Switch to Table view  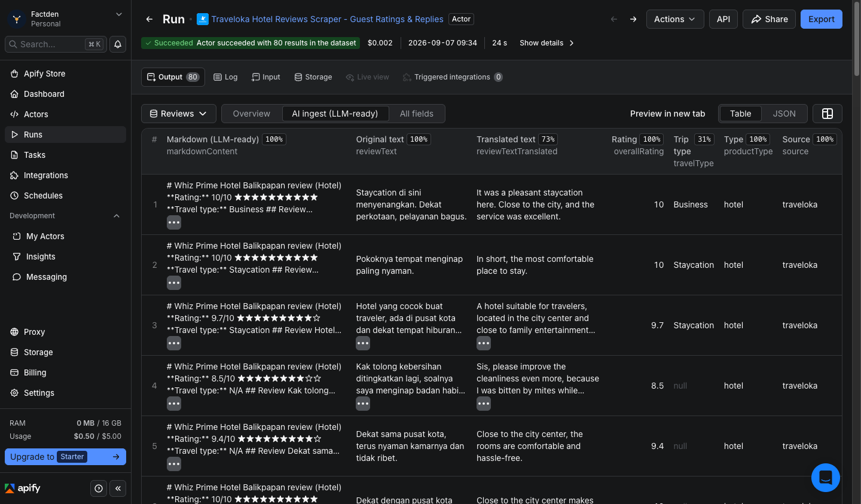pyautogui.click(x=740, y=114)
